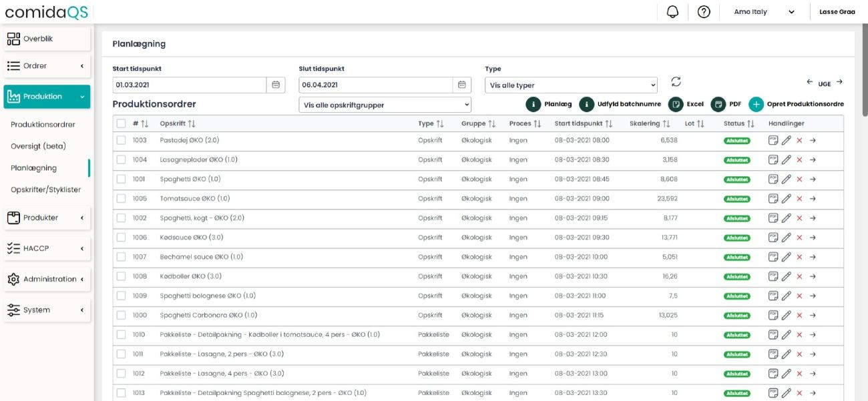Open the Start tidspunkt calendar picker icon

(276, 85)
